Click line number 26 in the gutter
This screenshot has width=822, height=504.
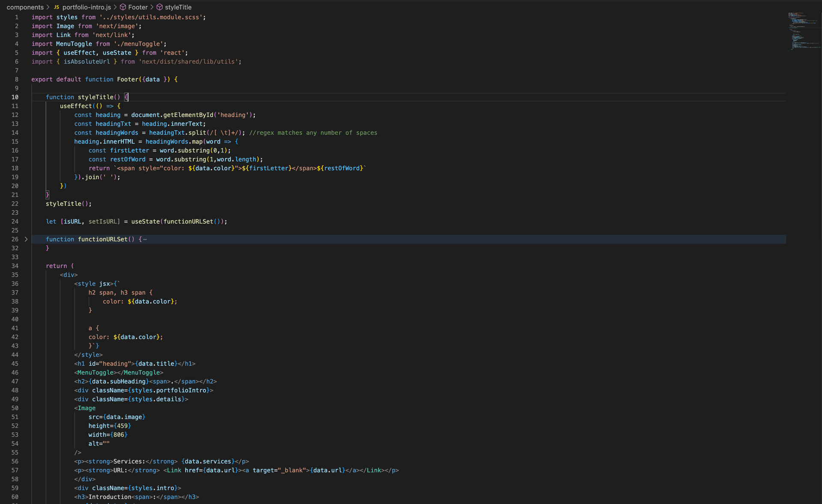pos(15,239)
